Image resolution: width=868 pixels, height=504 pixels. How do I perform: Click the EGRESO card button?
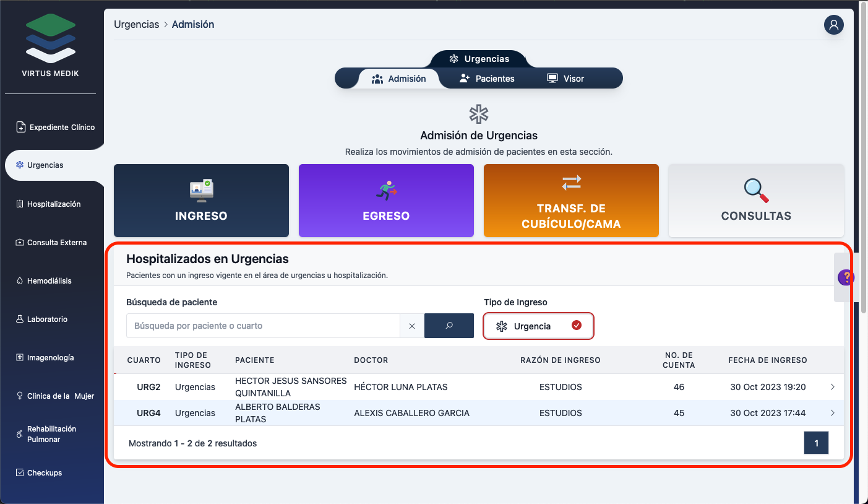click(386, 201)
